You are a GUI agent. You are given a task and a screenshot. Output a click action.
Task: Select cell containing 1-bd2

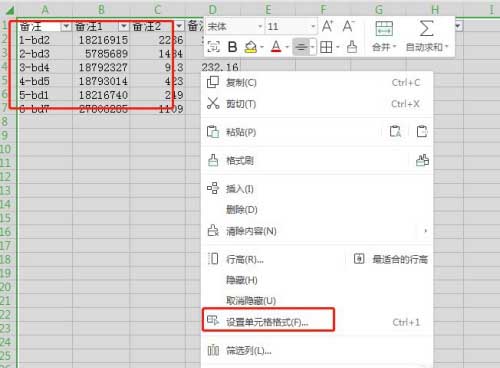pos(45,40)
